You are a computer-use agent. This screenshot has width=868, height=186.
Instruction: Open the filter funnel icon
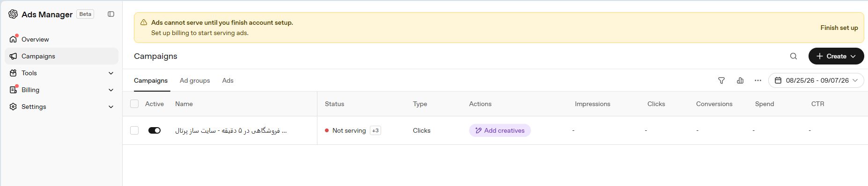721,80
